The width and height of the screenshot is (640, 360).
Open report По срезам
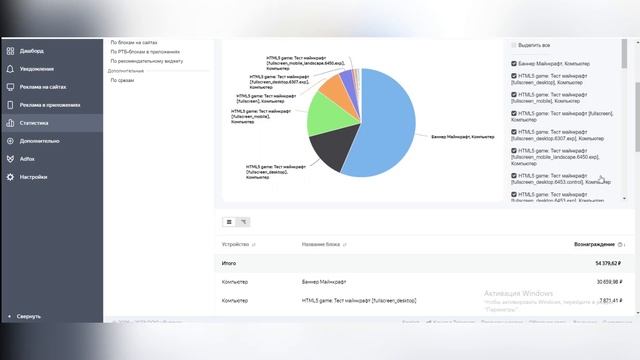tap(122, 80)
